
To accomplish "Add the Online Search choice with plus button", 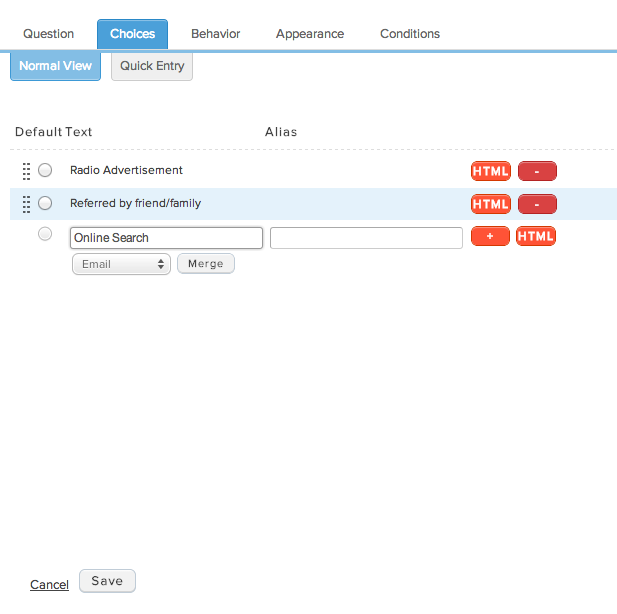I will (x=490, y=236).
